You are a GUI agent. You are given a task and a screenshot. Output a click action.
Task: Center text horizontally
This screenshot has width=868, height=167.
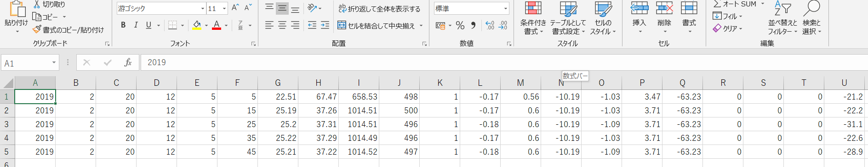pos(282,25)
